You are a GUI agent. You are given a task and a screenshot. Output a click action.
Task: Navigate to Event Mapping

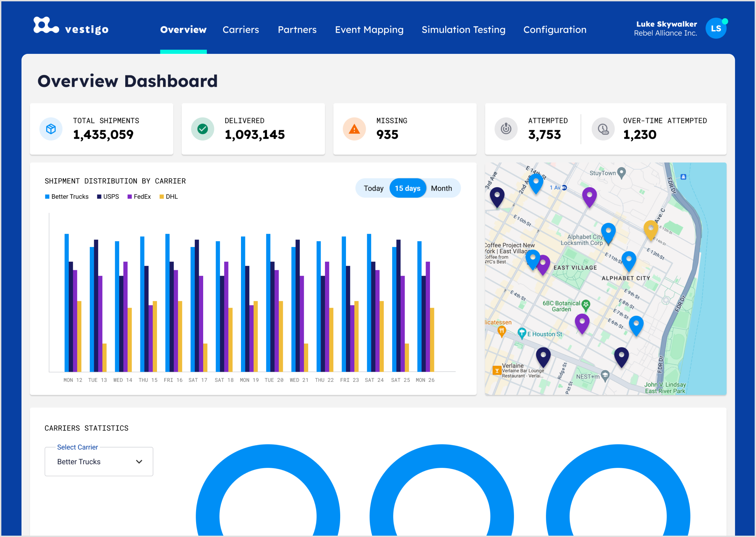(x=369, y=30)
